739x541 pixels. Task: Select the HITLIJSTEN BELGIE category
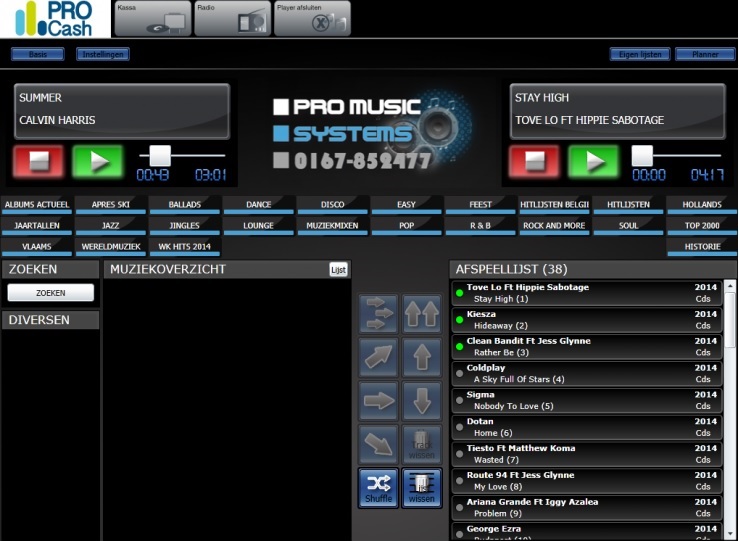[x=554, y=205]
